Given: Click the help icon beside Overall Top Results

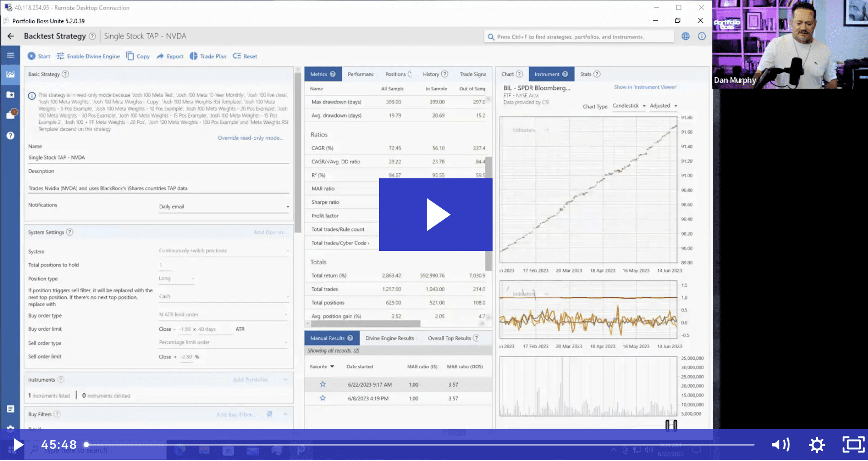Looking at the screenshot, I should (476, 338).
